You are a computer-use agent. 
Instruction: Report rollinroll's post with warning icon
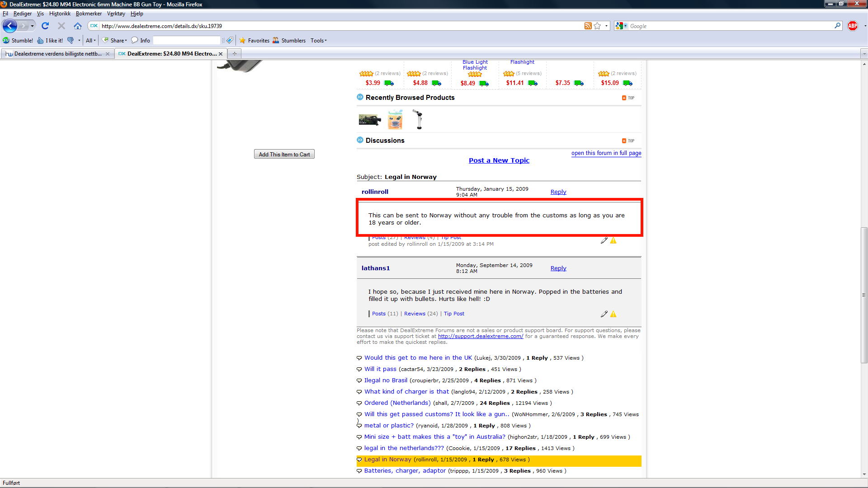[613, 240]
